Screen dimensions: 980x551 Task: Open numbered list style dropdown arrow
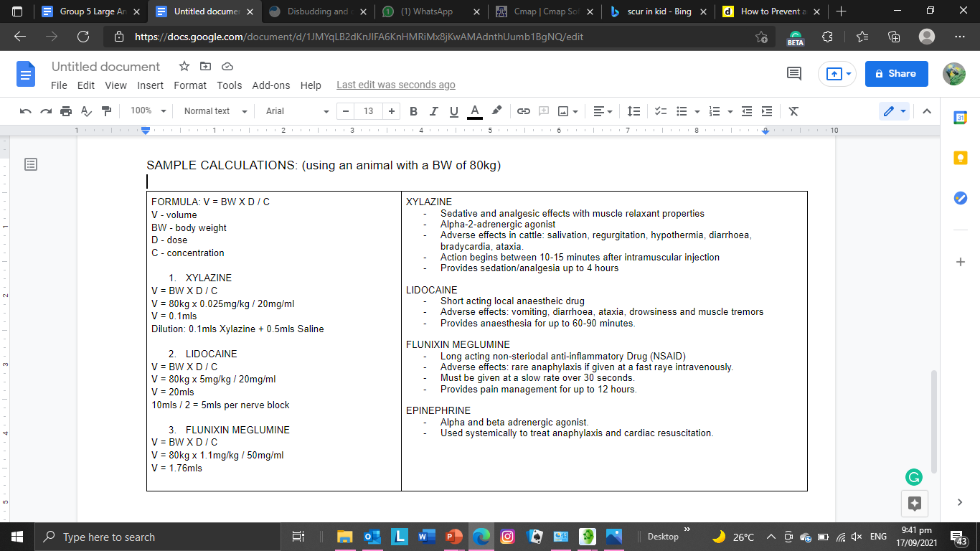point(730,111)
